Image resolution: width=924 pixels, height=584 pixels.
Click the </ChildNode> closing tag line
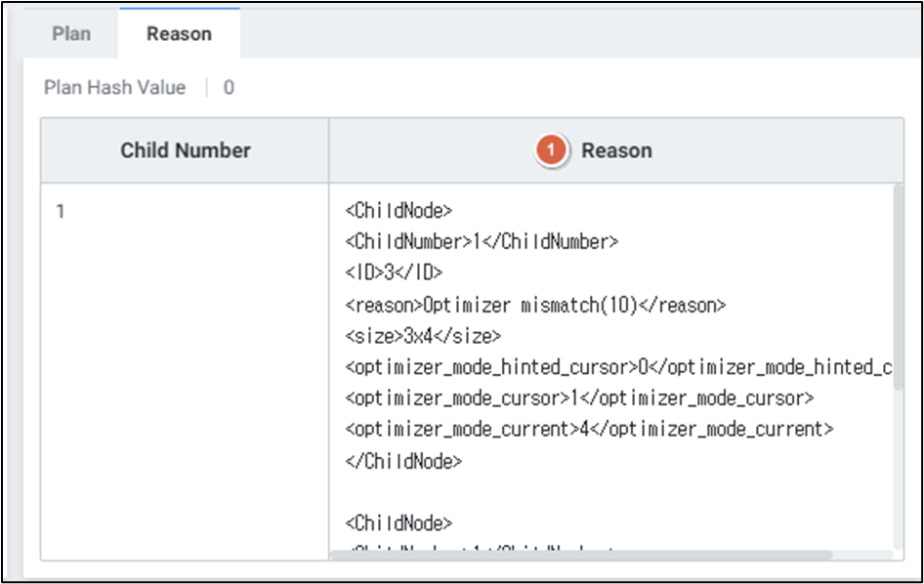(x=403, y=461)
